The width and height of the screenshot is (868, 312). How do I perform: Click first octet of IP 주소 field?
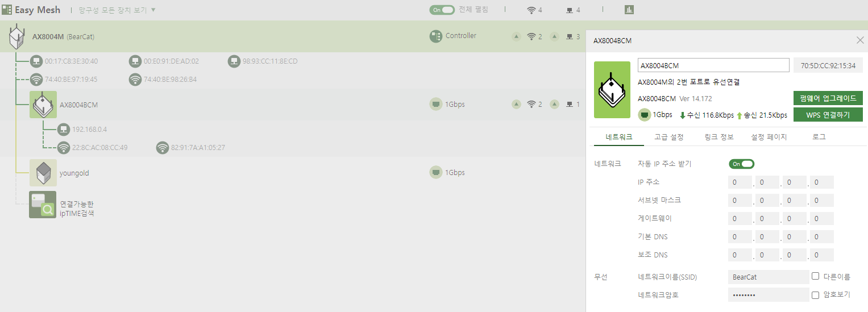(x=740, y=182)
